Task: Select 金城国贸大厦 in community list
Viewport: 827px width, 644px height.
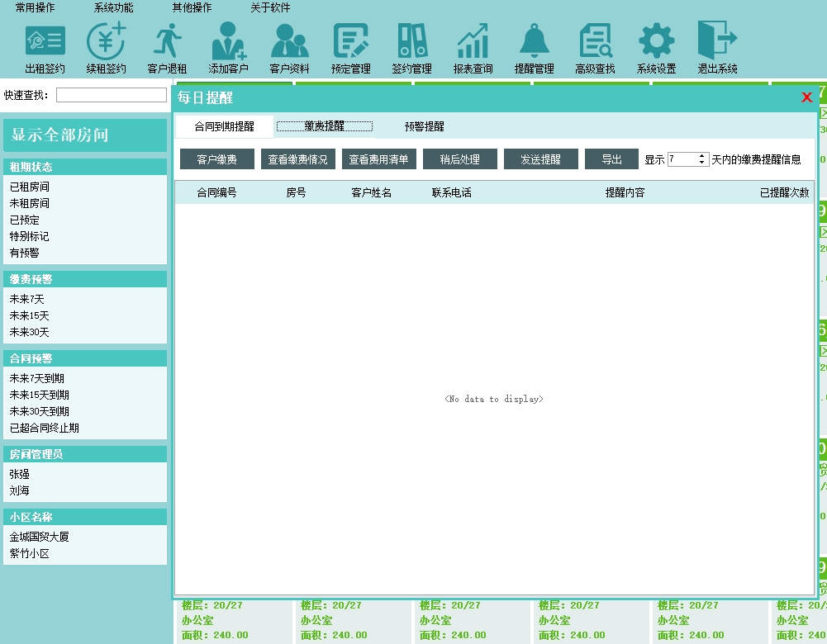Action: (40, 537)
